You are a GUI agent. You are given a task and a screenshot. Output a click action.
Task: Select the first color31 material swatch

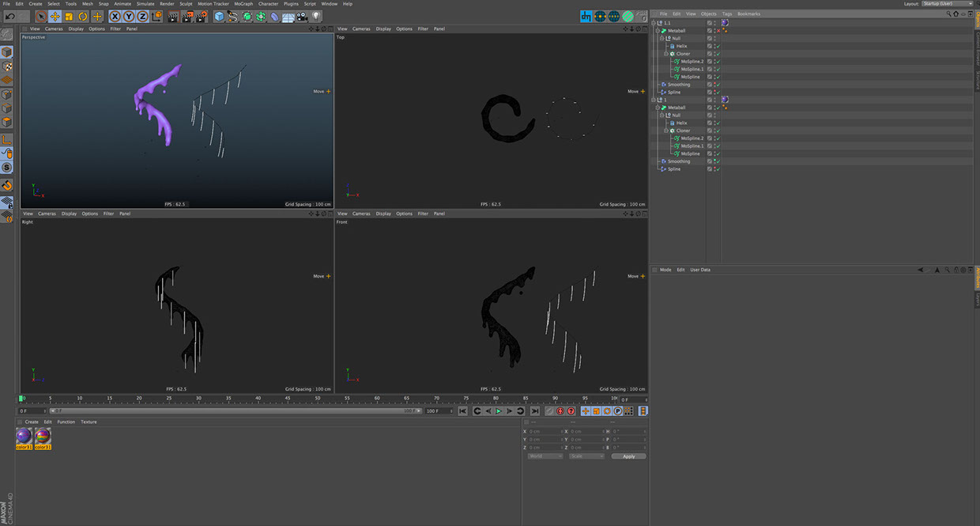pos(24,437)
